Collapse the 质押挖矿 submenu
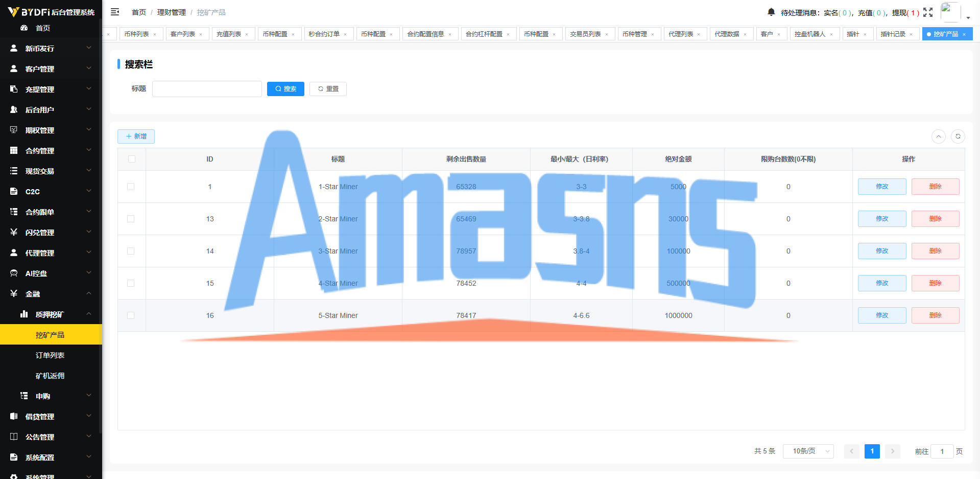This screenshot has height=479, width=980. (51, 314)
